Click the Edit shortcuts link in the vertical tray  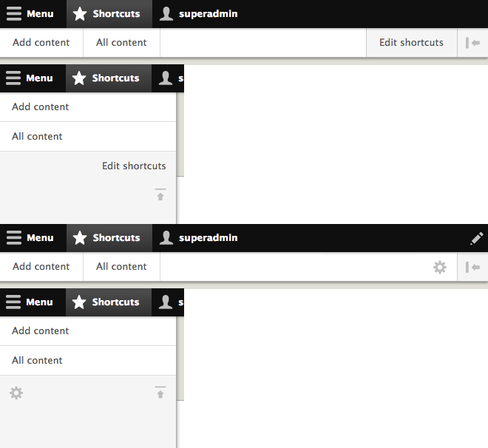[x=134, y=166]
